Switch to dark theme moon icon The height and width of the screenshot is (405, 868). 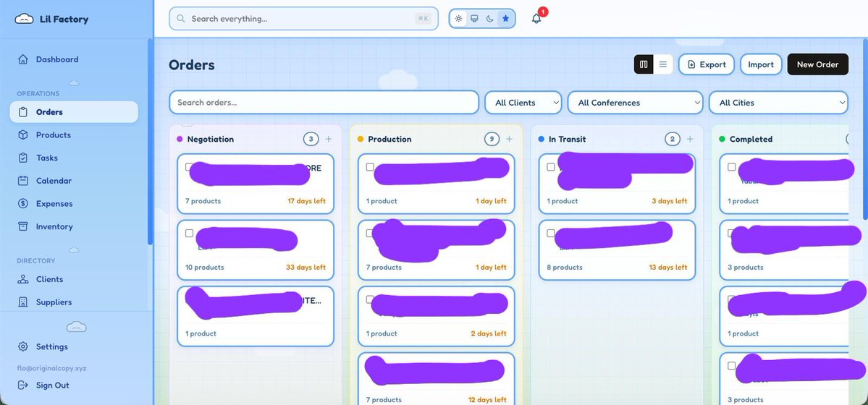tap(490, 18)
